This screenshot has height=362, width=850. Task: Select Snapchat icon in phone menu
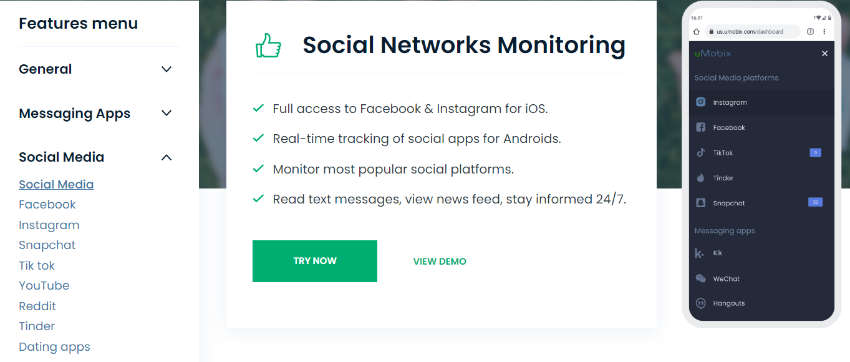(700, 203)
